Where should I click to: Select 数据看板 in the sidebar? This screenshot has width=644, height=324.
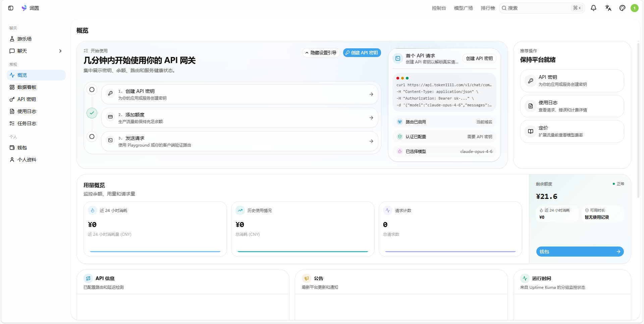[x=36, y=87]
